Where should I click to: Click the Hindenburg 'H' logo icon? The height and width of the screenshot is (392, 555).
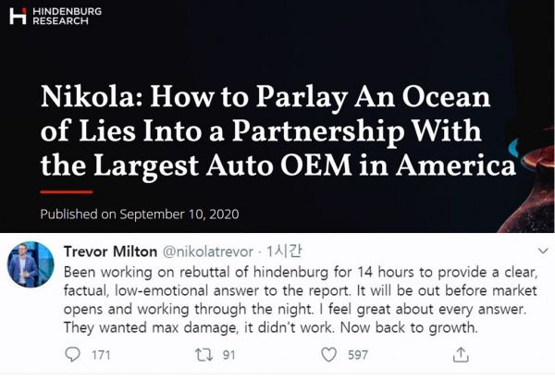pos(15,15)
